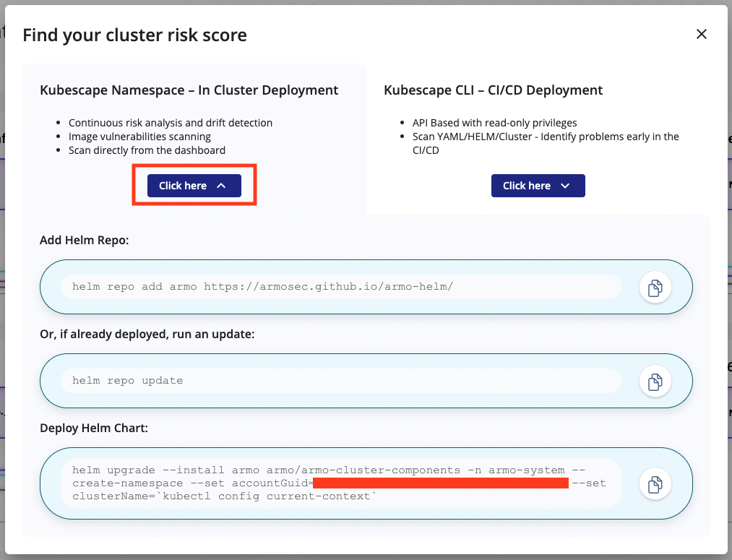Copy the helm repo update command
This screenshot has height=560, width=732.
click(655, 382)
